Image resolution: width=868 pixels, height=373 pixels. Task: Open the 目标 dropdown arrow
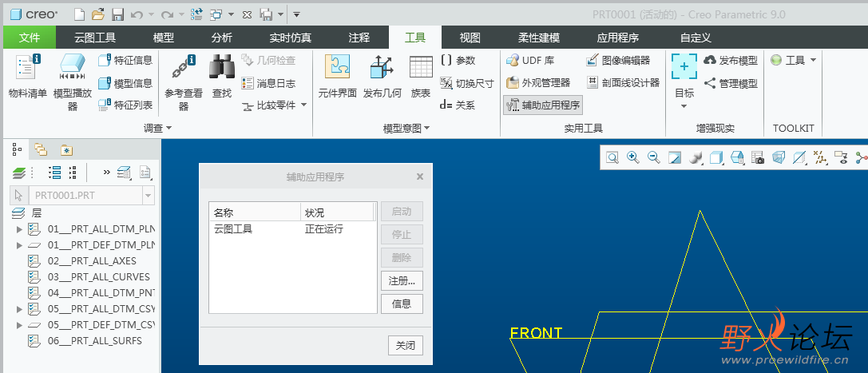(x=684, y=105)
